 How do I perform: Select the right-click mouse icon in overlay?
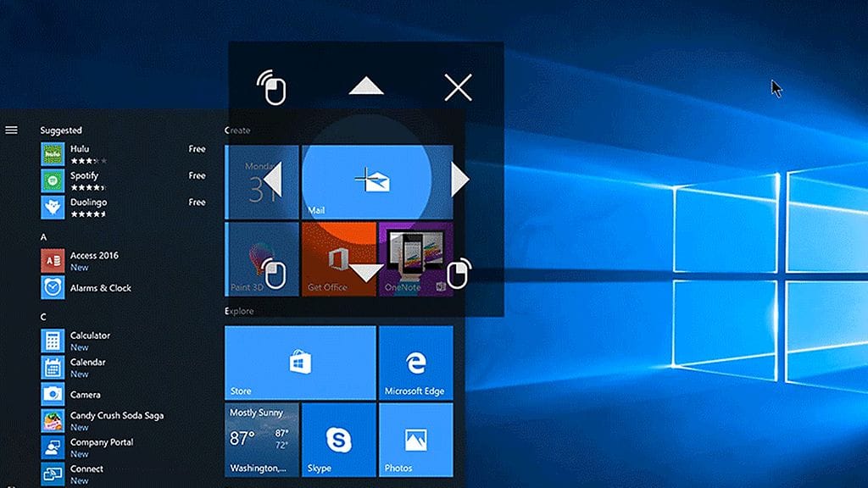pyautogui.click(x=458, y=273)
